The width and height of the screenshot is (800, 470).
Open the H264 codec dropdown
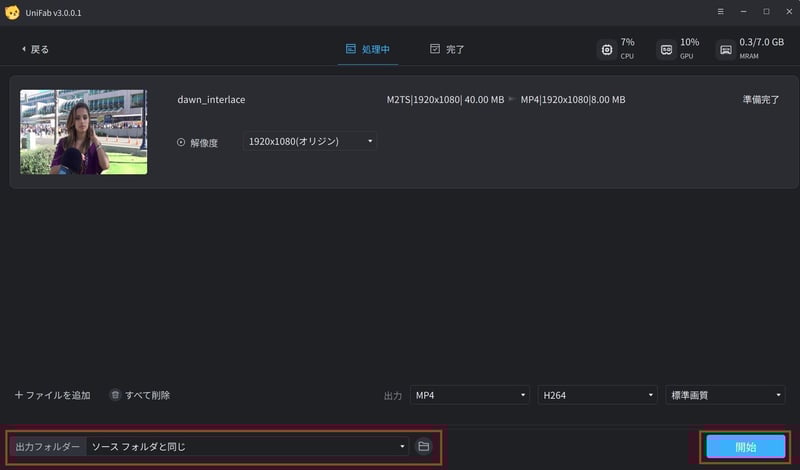pos(597,395)
